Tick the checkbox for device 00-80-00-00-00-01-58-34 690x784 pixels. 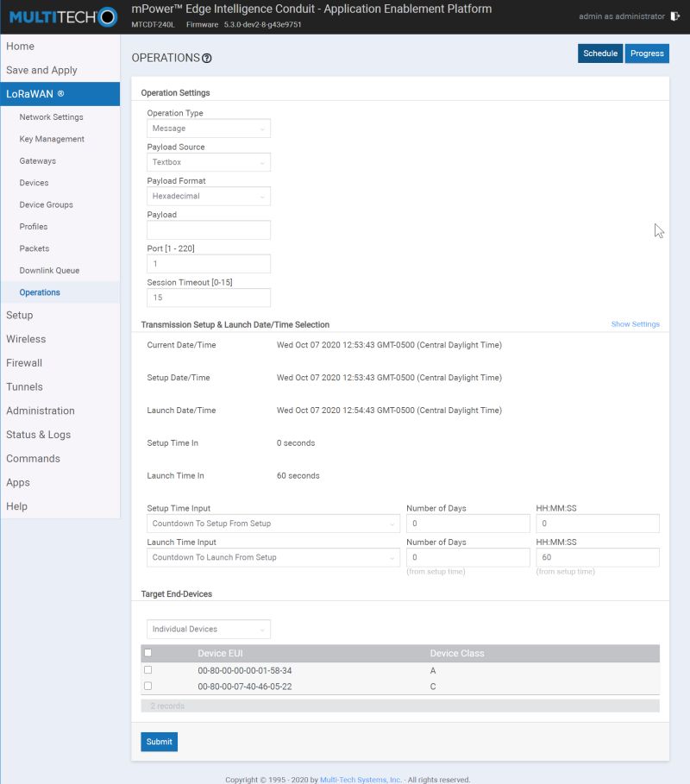148,670
